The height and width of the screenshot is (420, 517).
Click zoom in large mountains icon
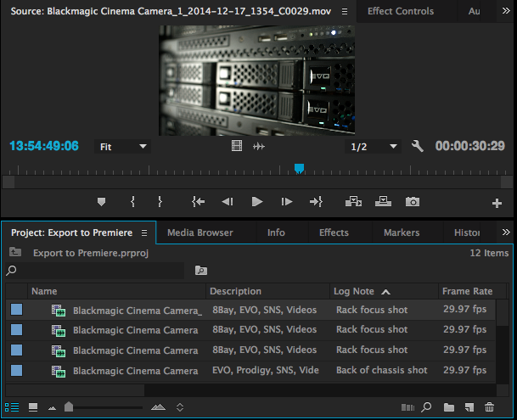[158, 407]
